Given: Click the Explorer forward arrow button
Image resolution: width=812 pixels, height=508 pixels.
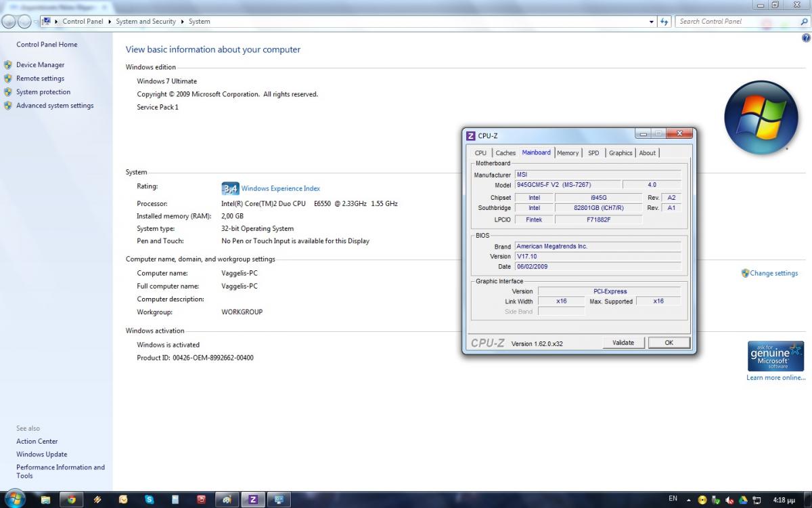Looking at the screenshot, I should 24,22.
